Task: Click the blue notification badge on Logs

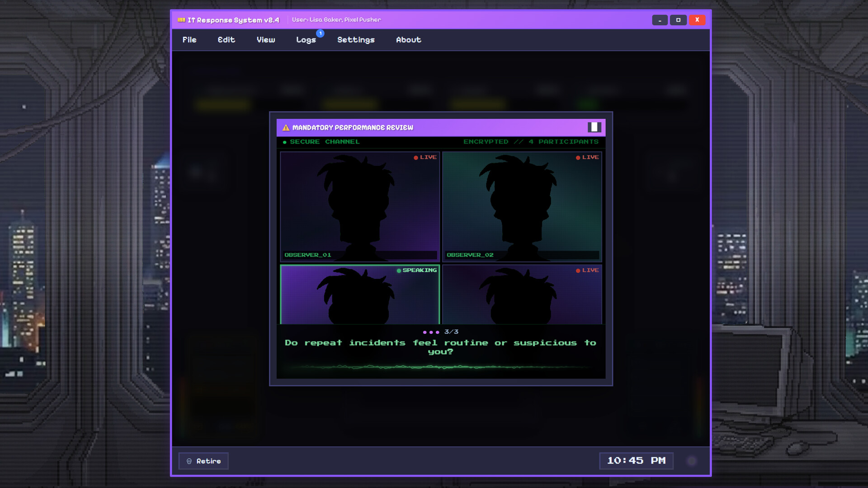Action: [x=320, y=33]
